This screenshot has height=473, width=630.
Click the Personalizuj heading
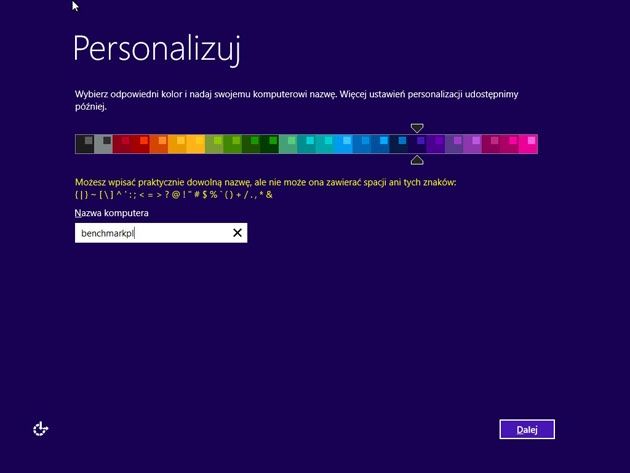tap(157, 49)
